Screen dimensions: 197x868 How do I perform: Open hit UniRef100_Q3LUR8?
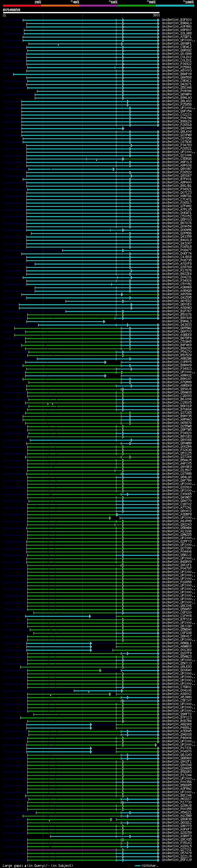click(x=177, y=33)
